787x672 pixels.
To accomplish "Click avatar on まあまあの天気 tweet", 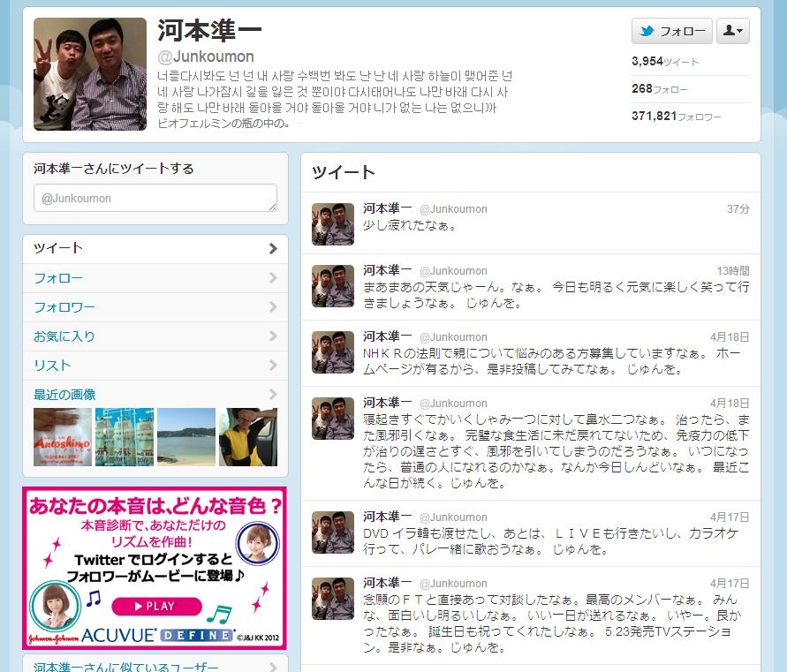I will tap(333, 286).
